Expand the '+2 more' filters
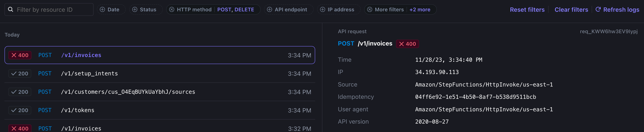644x132 pixels. pos(420,10)
